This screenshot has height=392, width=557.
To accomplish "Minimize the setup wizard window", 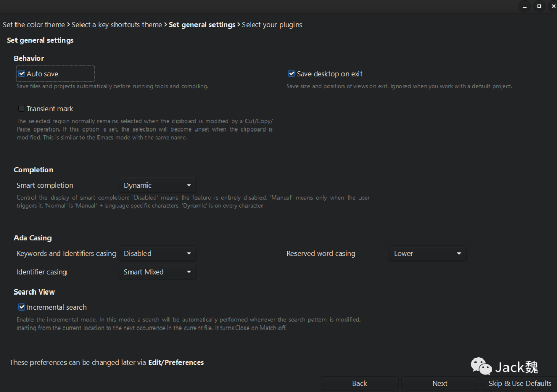I will (525, 6).
